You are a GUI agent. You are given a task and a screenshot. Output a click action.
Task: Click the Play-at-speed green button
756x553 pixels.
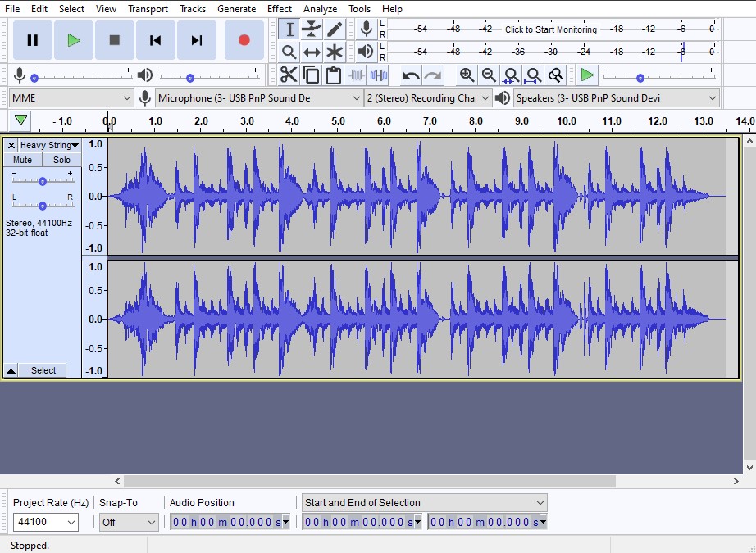[x=587, y=75]
